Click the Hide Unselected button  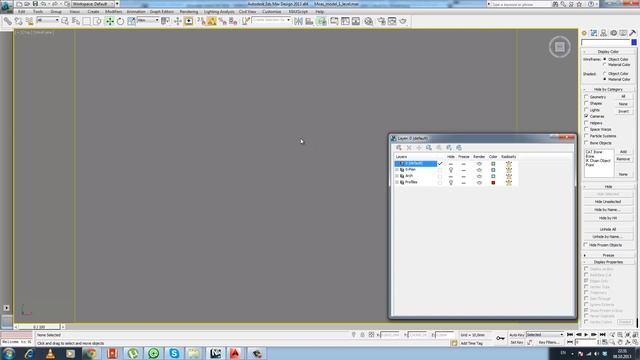608,202
